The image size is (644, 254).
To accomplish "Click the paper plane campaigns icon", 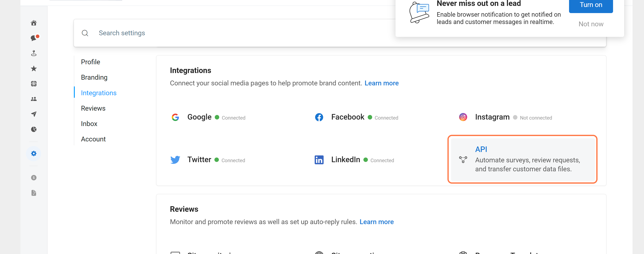I will tap(34, 114).
